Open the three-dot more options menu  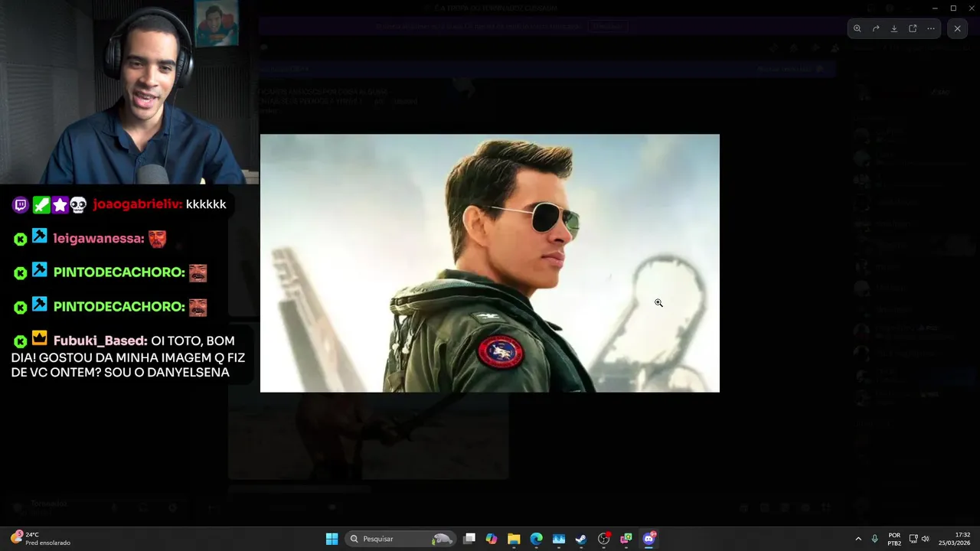click(x=931, y=28)
